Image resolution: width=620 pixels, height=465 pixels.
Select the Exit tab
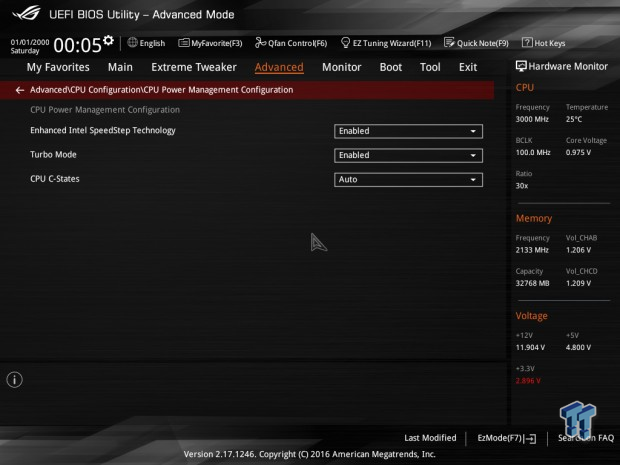pyautogui.click(x=468, y=67)
